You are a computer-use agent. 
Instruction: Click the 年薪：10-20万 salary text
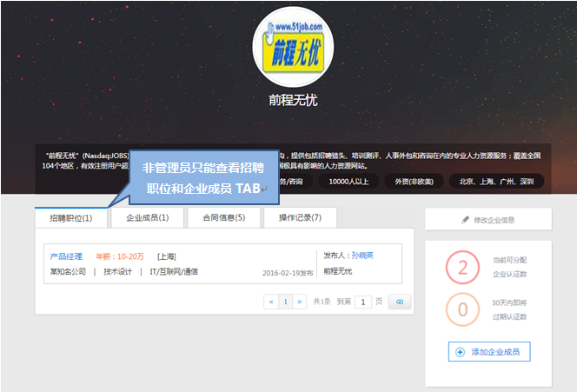coord(120,256)
